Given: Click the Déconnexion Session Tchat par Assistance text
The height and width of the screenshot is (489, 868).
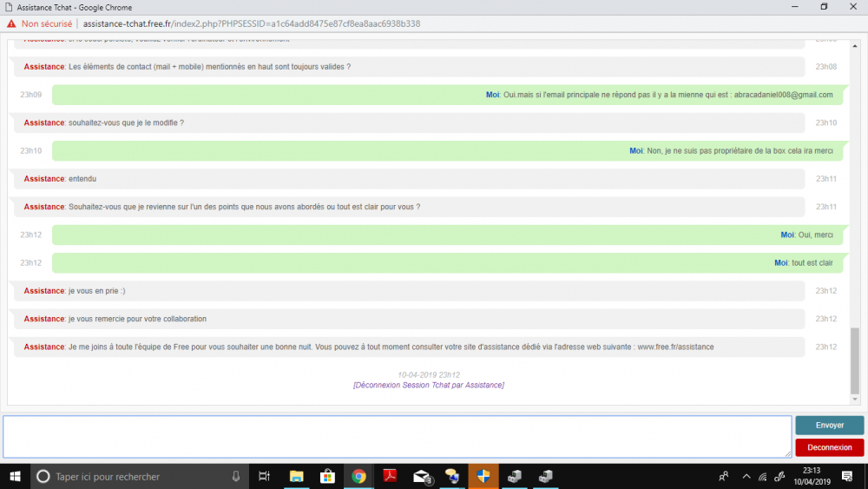Looking at the screenshot, I should 429,385.
